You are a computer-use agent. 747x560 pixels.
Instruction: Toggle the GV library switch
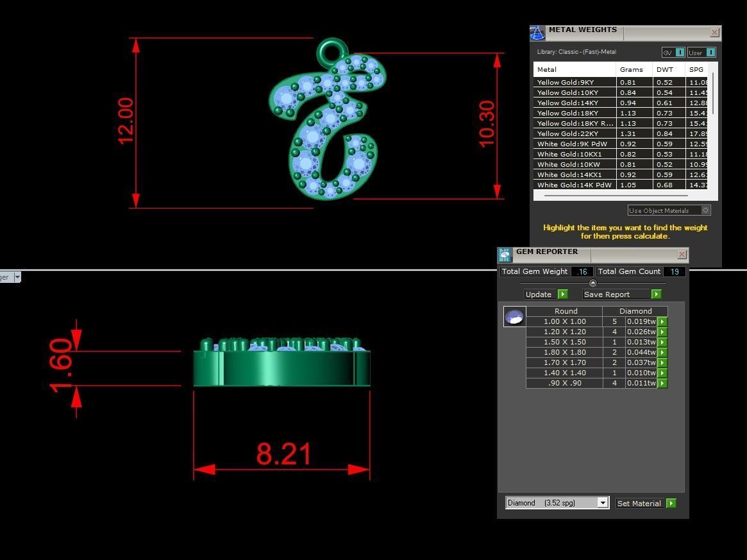pyautogui.click(x=680, y=53)
